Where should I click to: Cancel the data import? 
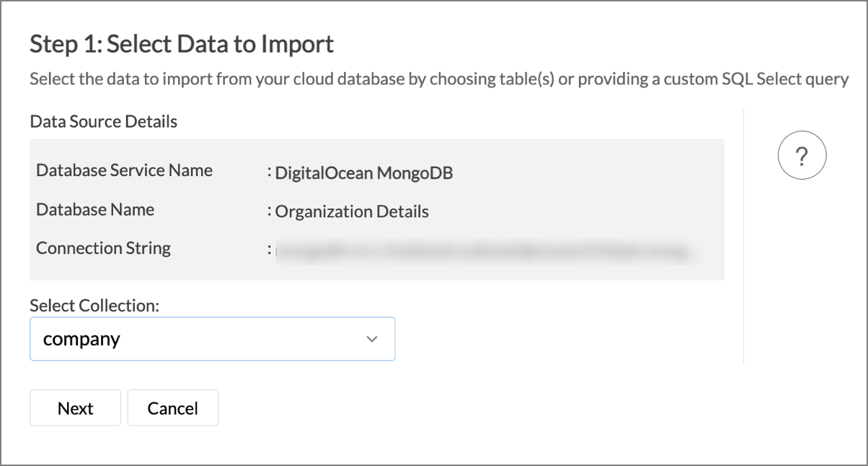(x=172, y=408)
